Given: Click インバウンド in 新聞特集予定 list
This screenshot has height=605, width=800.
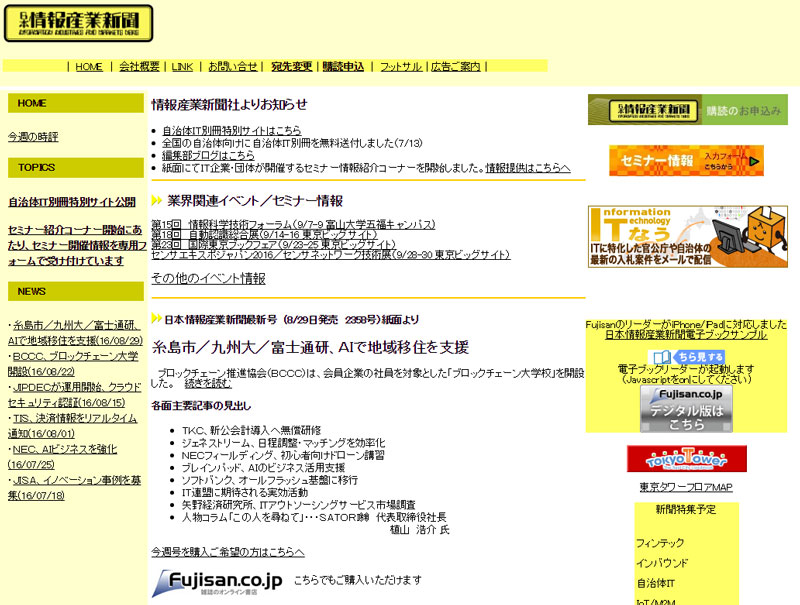Looking at the screenshot, I should [x=662, y=563].
